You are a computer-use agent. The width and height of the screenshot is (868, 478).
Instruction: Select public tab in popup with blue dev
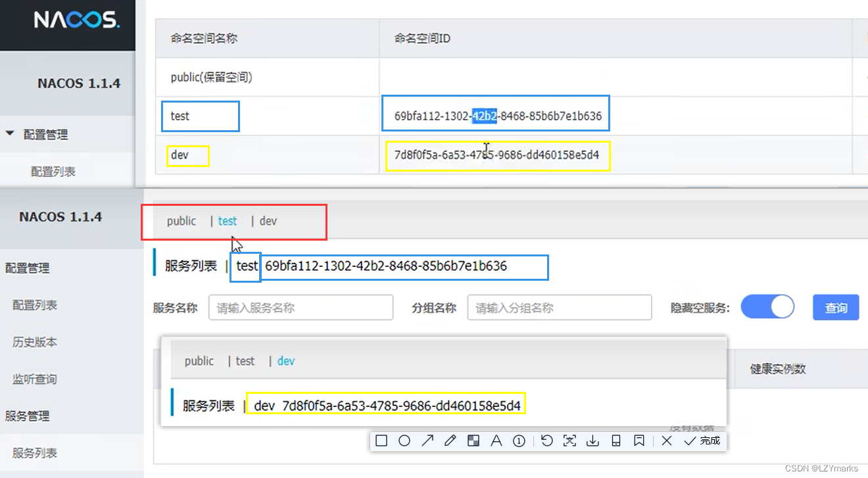pyautogui.click(x=199, y=361)
